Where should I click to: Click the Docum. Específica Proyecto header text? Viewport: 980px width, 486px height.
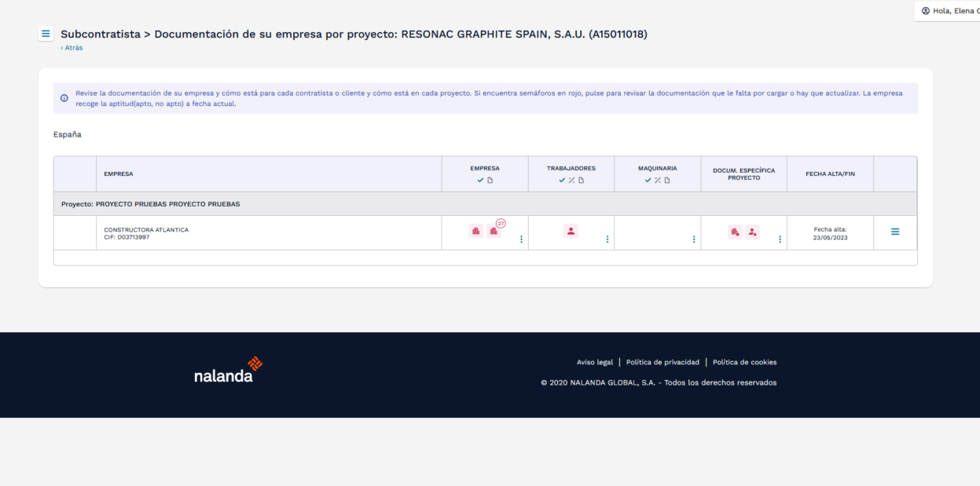pyautogui.click(x=744, y=174)
